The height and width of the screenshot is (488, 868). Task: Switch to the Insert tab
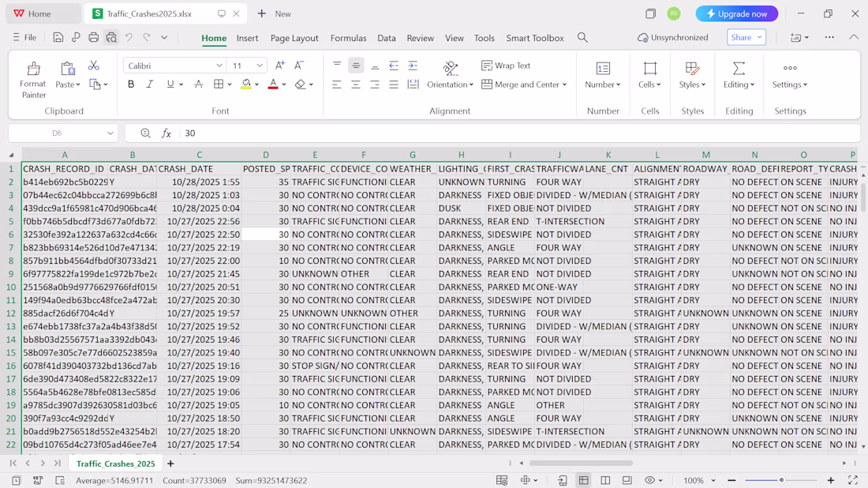[248, 38]
